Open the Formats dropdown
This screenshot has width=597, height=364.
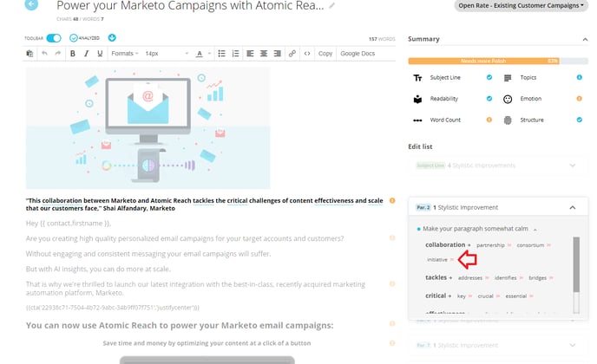click(124, 54)
